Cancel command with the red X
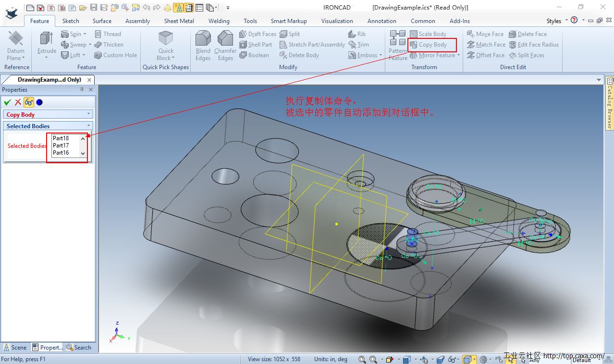Viewport: 614px width, 364px height. tap(18, 102)
